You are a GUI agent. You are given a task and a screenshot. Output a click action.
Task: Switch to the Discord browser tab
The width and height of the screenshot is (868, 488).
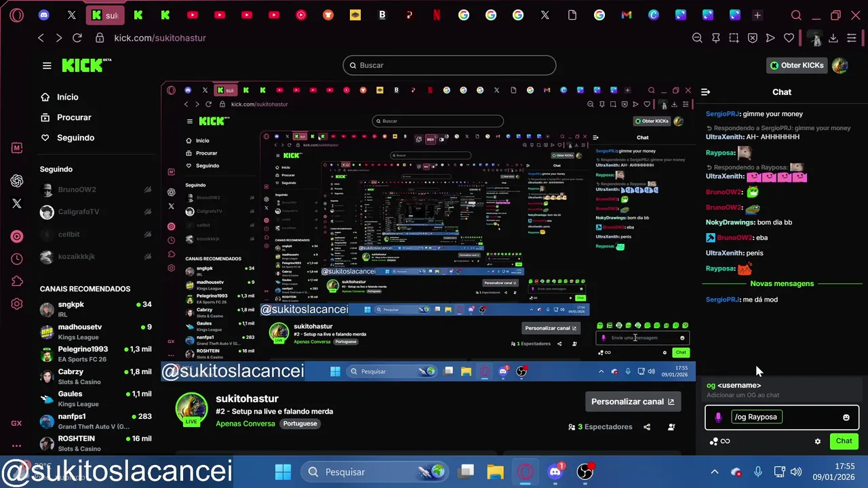[44, 15]
